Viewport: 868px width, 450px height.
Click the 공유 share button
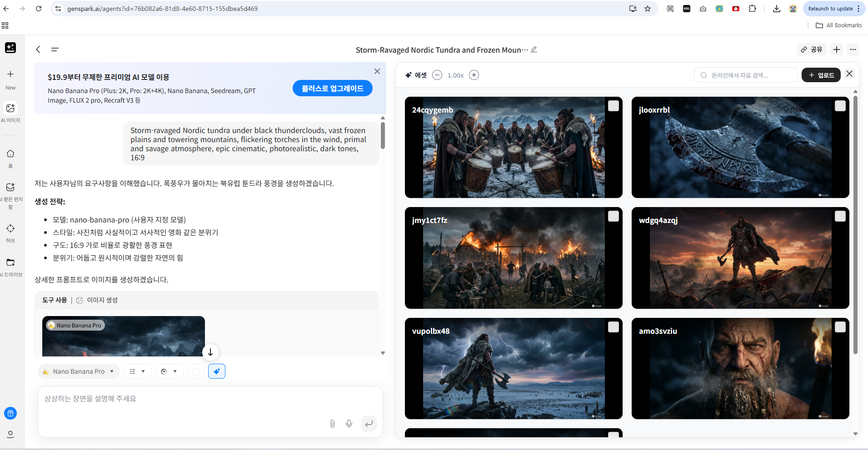pyautogui.click(x=812, y=49)
